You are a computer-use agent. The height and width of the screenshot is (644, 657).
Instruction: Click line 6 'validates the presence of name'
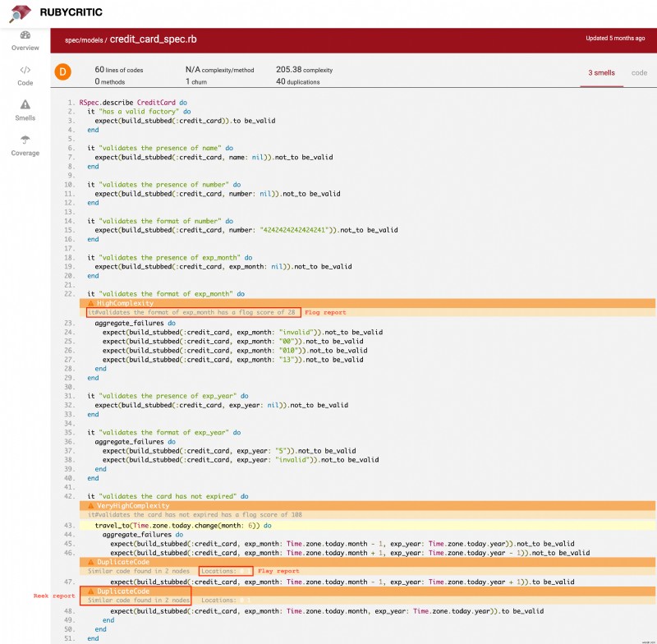160,148
